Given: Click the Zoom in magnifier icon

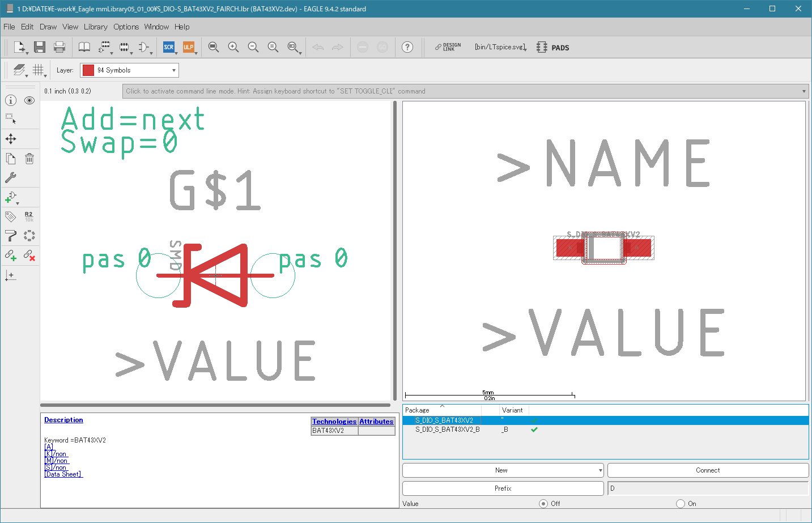Looking at the screenshot, I should point(233,47).
